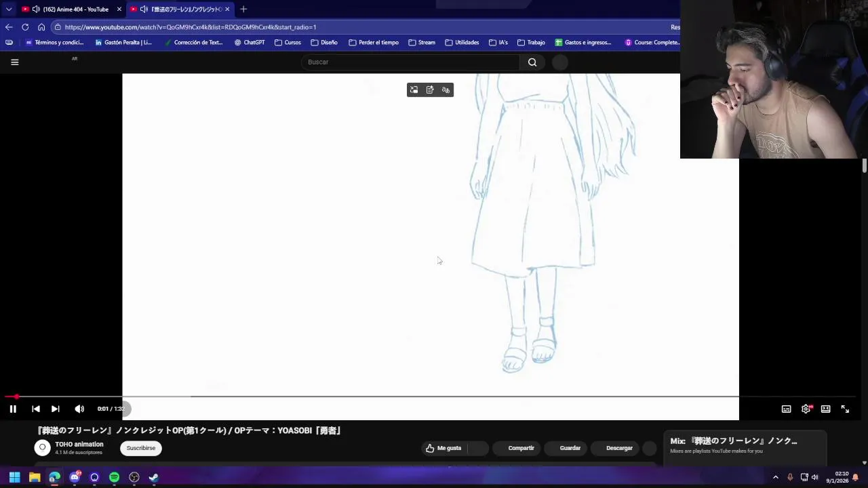Open OBS Studio from the taskbar
Image resolution: width=868 pixels, height=488 pixels.
[x=134, y=477]
